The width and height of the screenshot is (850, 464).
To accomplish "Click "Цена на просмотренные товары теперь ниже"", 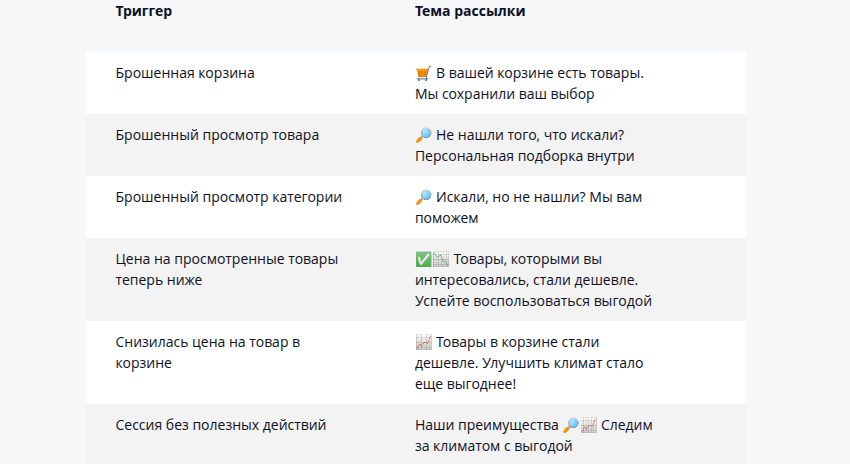I will [x=226, y=270].
